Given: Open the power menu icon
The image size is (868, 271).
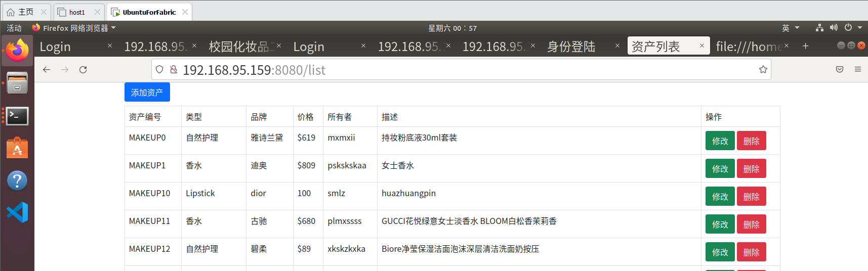Looking at the screenshot, I should click(848, 28).
